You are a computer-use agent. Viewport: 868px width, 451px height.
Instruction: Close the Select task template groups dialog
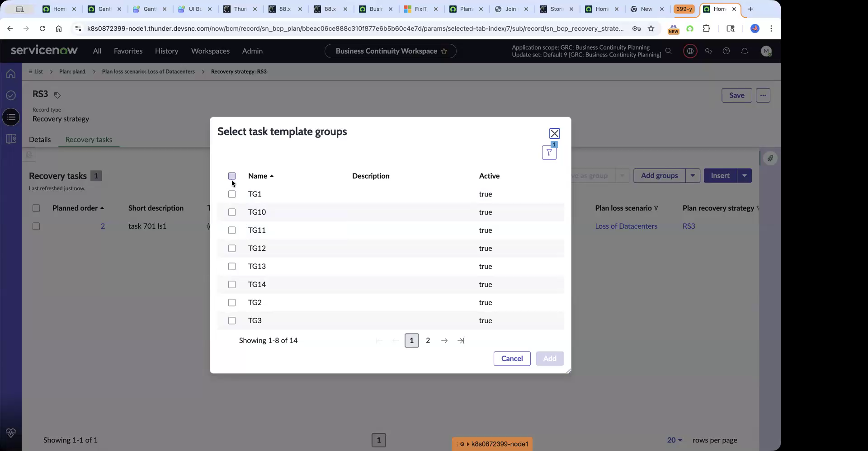click(554, 134)
